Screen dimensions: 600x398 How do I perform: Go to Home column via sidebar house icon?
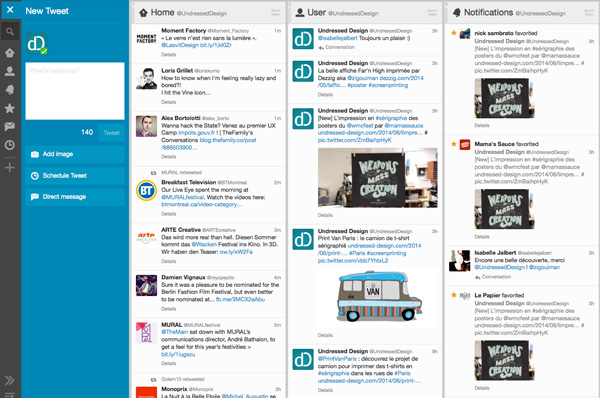click(x=10, y=53)
